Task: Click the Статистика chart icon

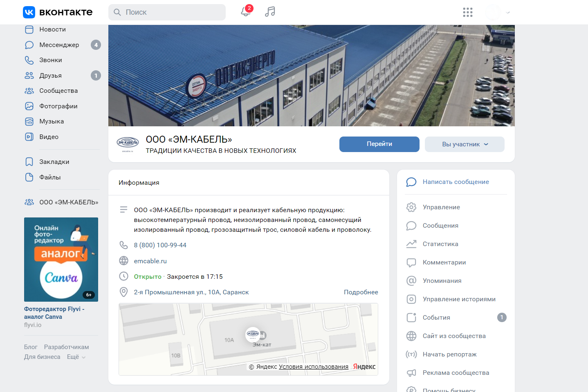Action: (411, 244)
